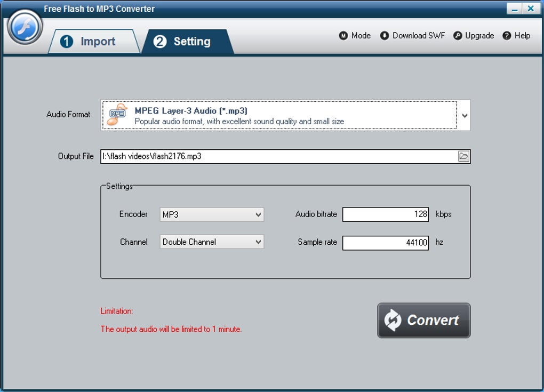This screenshot has height=392, width=544.
Task: Open the Mode menu
Action: tap(355, 36)
